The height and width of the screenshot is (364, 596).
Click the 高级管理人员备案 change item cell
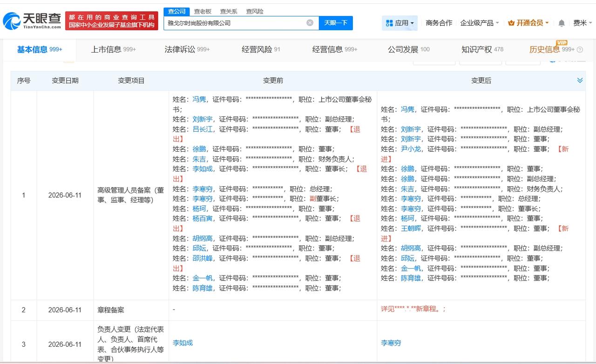point(131,195)
